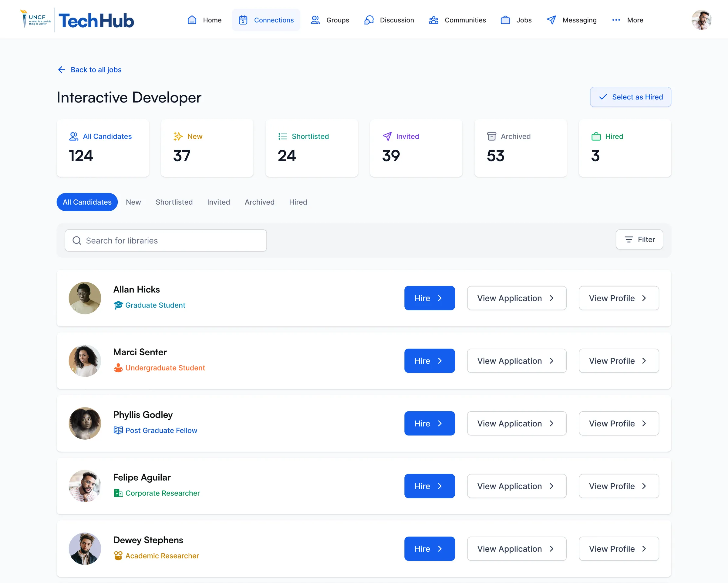Click the Hired briefcase icon
This screenshot has width=728, height=583.
click(596, 136)
